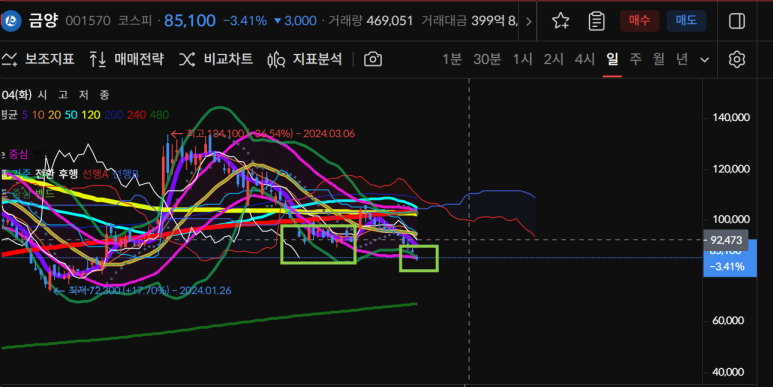
Task: Click the 60,000 price axis label
Action: [x=728, y=321]
